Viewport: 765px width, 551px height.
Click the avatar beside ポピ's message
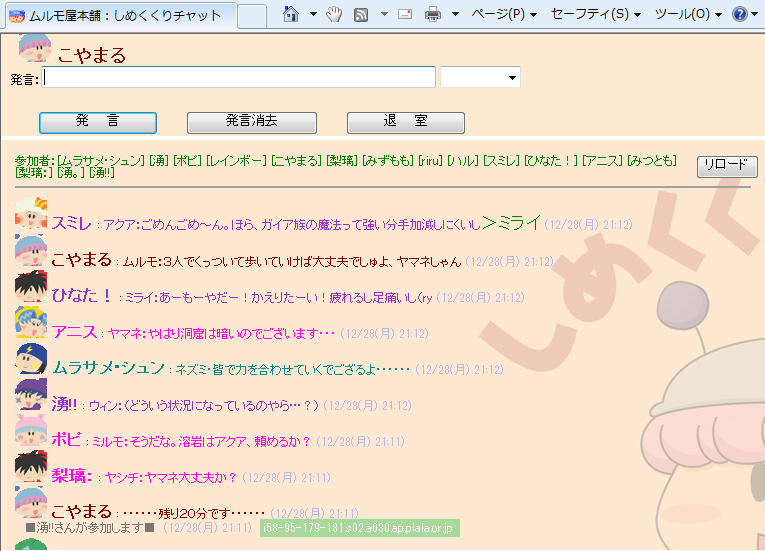[x=31, y=430]
